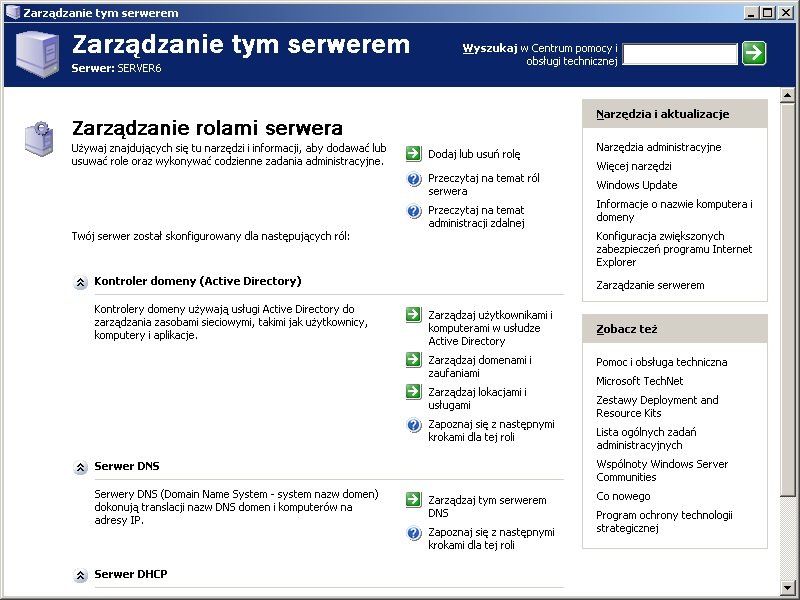800x600 pixels.
Task: Open the Microsoft TechNet link
Action: [639, 381]
